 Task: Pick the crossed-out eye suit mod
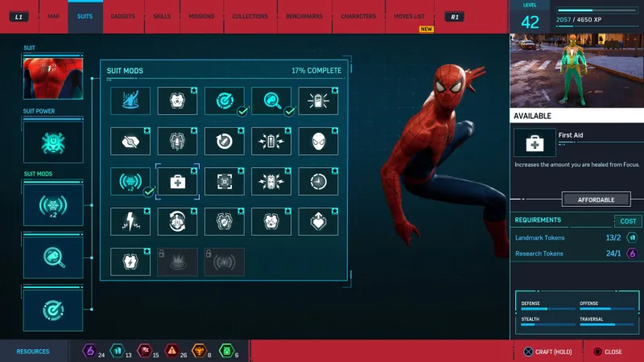coord(130,142)
